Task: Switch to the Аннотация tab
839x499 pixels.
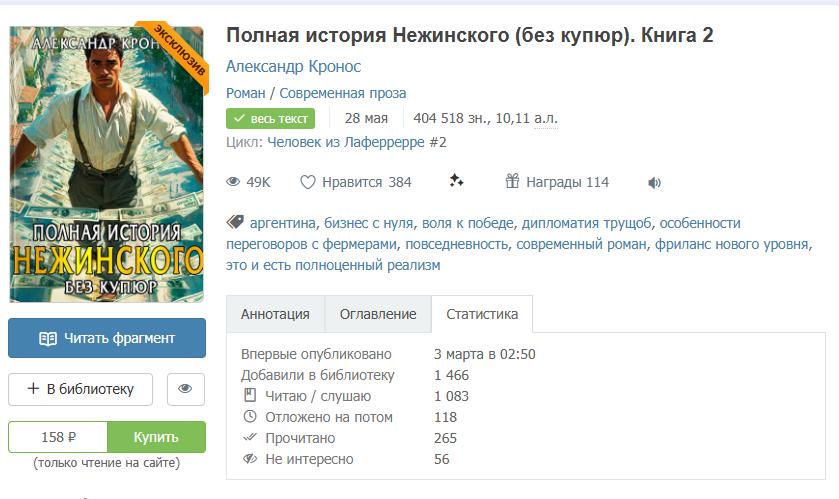Action: (x=275, y=314)
